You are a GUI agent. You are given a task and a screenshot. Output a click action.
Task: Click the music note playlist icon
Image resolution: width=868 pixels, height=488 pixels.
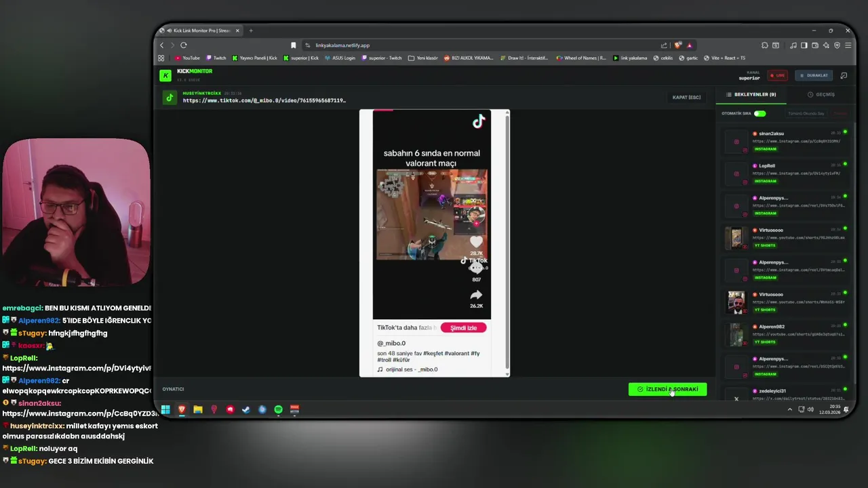pyautogui.click(x=793, y=45)
